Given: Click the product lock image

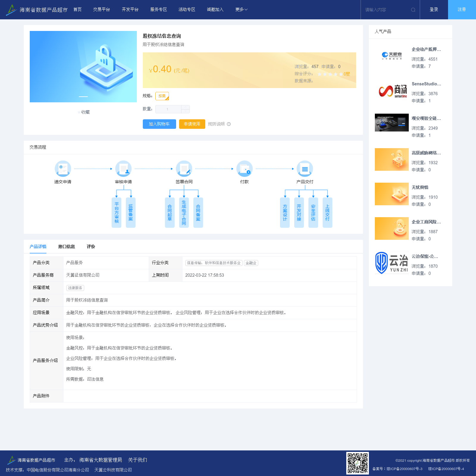Looking at the screenshot, I should click(x=83, y=67).
